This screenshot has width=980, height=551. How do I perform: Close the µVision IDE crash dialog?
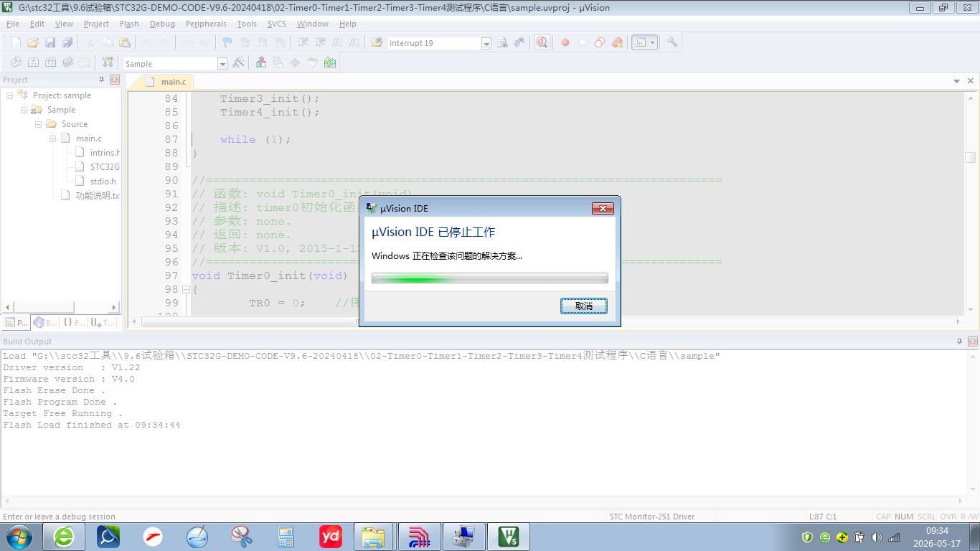(603, 209)
